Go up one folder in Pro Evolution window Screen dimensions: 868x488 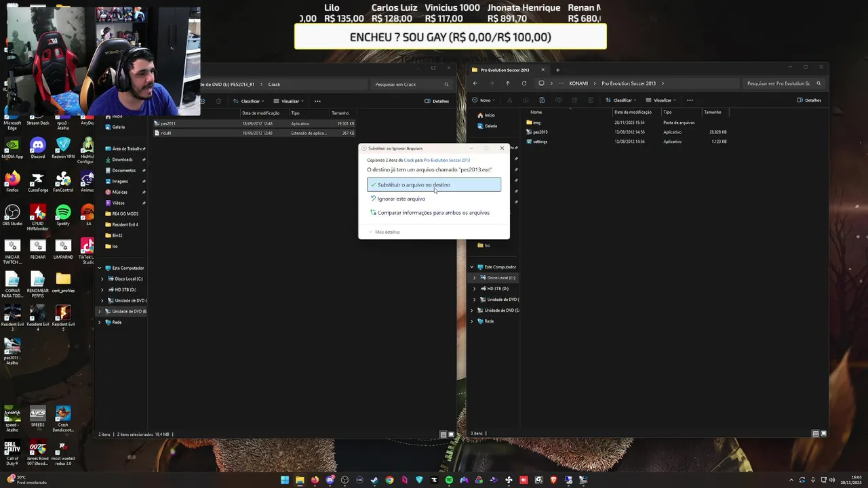507,83
